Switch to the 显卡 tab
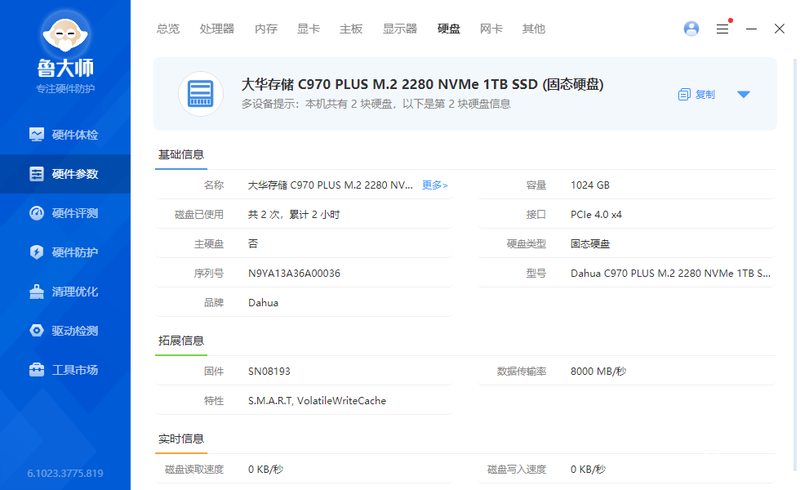This screenshot has width=800, height=490. pos(309,29)
